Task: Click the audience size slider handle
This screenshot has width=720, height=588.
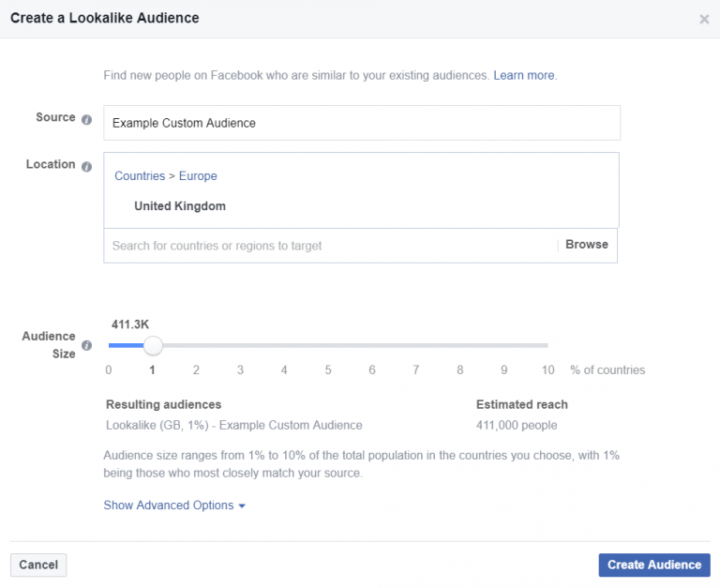Action: pos(153,345)
